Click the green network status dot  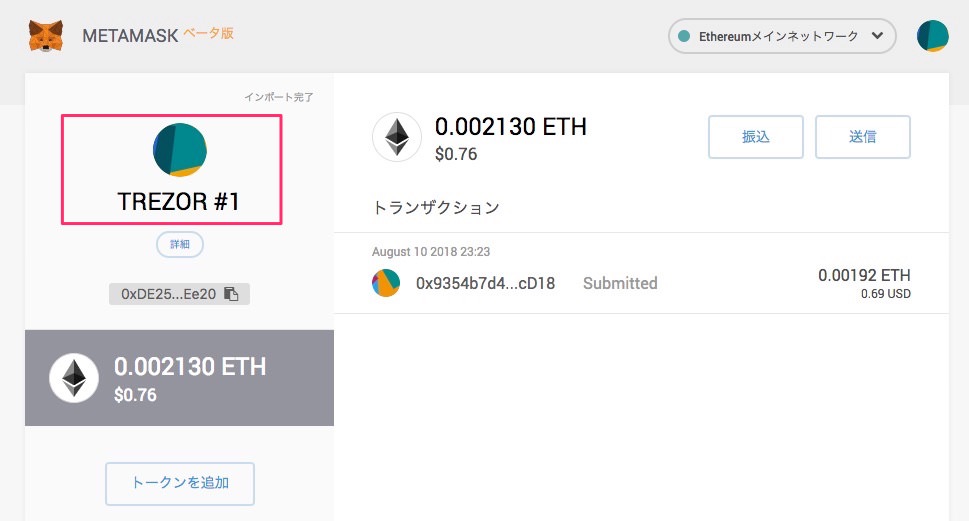pos(684,36)
